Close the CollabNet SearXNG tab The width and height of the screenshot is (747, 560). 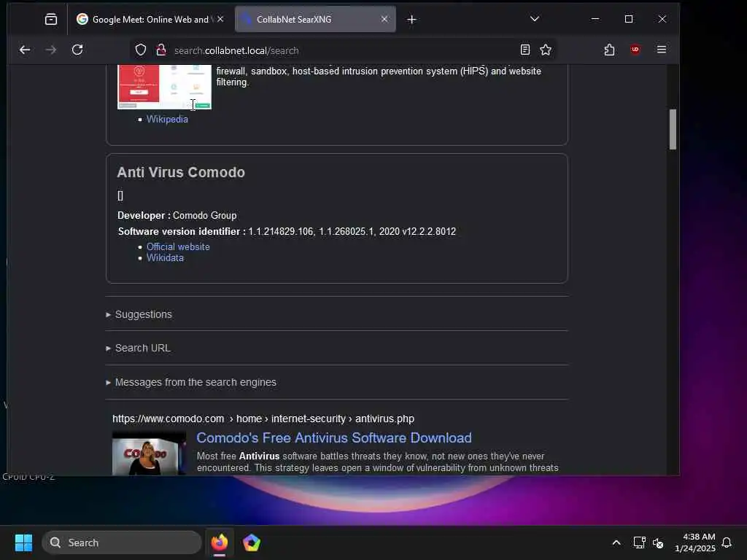384,19
